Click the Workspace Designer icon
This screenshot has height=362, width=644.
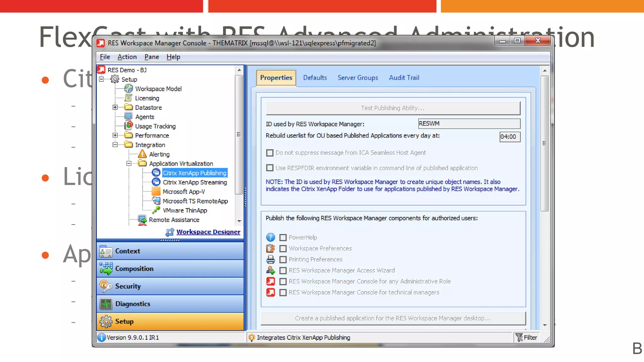[170, 232]
